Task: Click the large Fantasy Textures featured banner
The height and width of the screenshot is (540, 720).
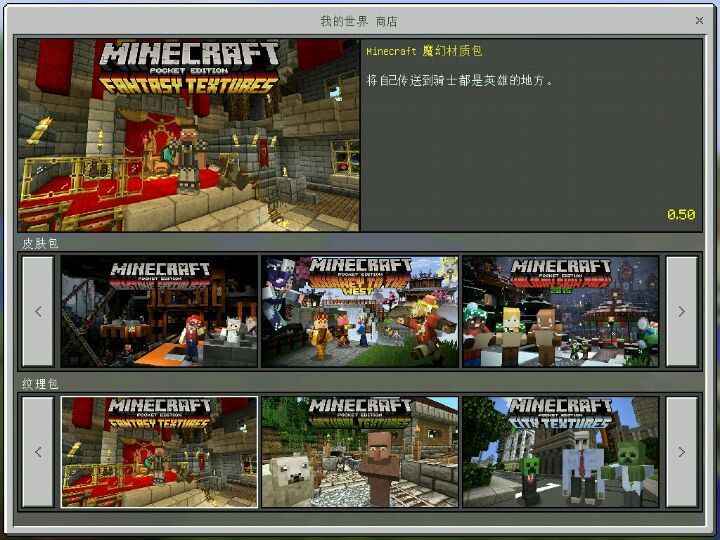Action: coord(188,135)
